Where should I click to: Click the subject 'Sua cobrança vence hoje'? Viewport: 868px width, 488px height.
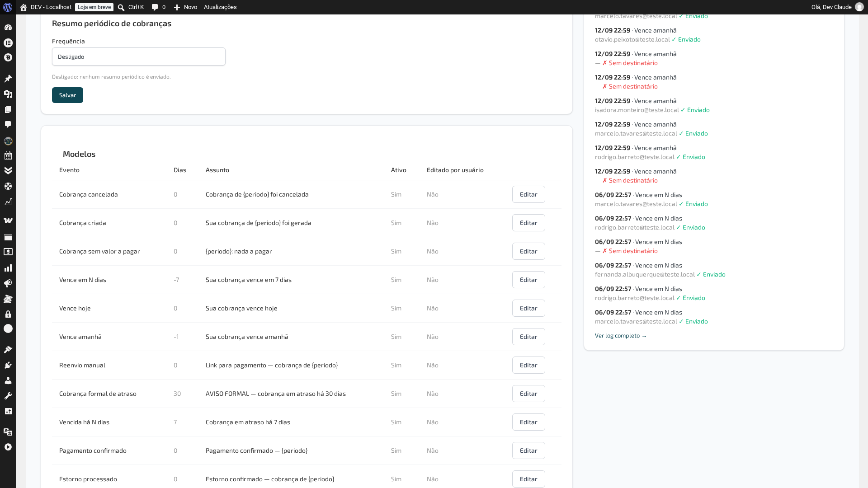tap(241, 308)
